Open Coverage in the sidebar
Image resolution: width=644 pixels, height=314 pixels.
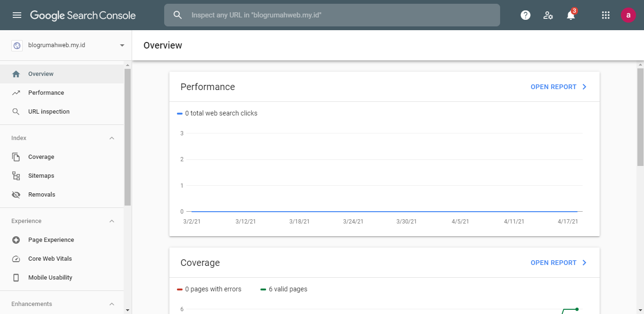point(62,157)
